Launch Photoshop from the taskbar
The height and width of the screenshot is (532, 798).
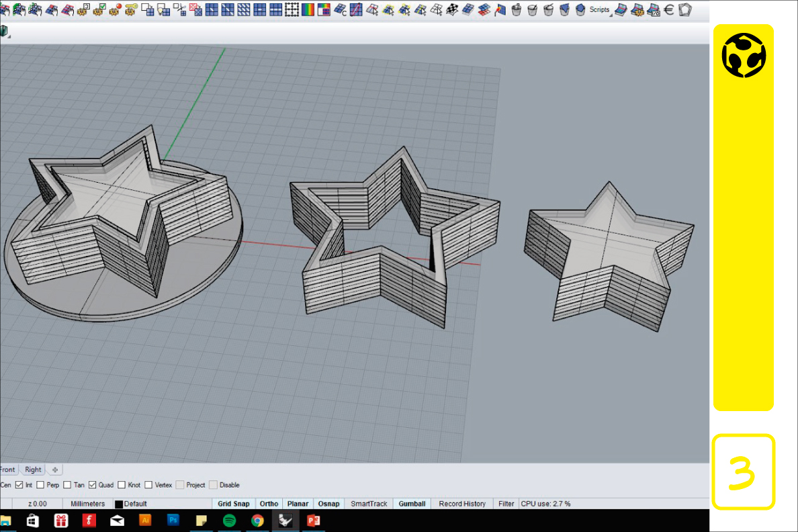(x=173, y=521)
